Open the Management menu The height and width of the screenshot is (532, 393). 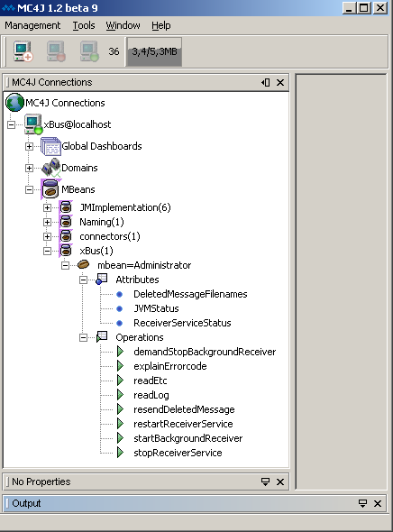(x=32, y=25)
